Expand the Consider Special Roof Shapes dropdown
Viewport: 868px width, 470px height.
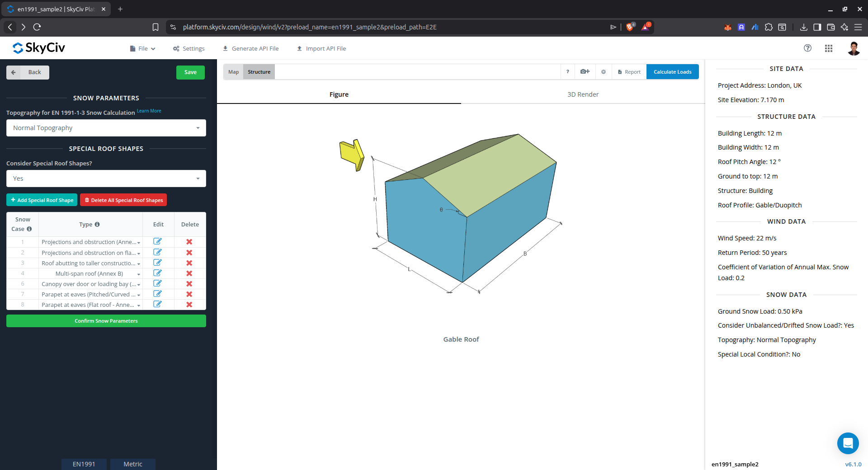tap(106, 179)
